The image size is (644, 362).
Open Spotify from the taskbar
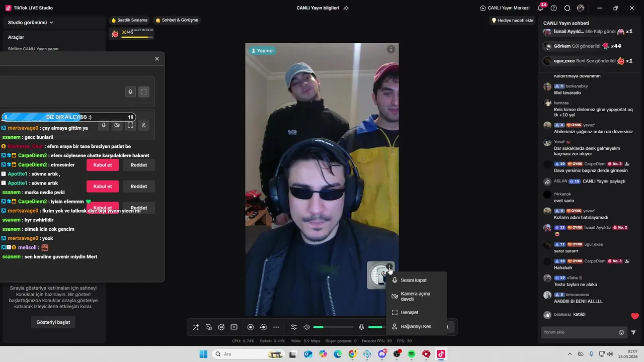pyautogui.click(x=412, y=354)
